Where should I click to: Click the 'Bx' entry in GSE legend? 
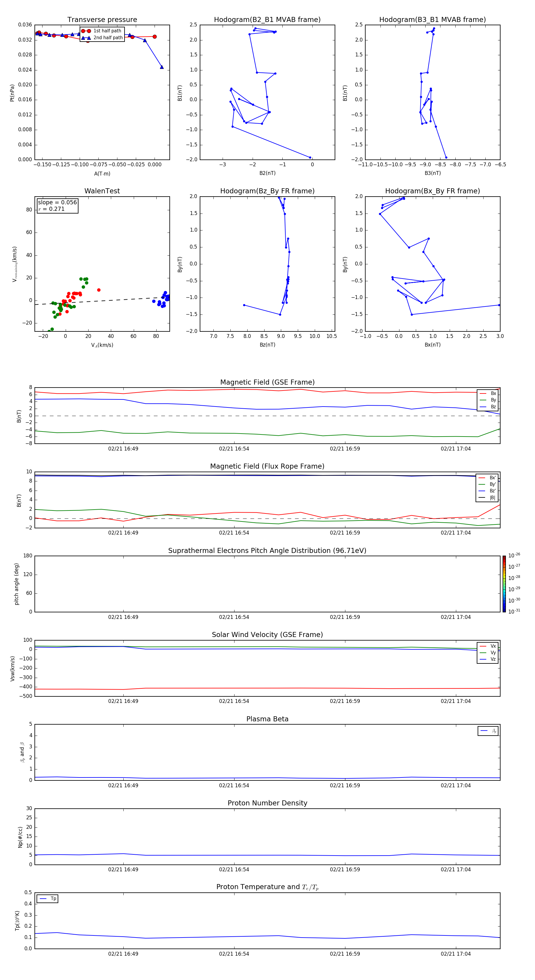488,393
